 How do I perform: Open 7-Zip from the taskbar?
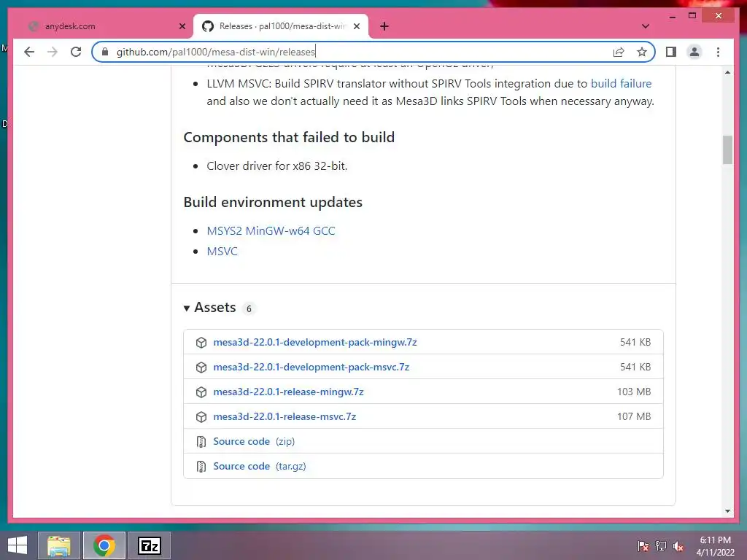149,545
